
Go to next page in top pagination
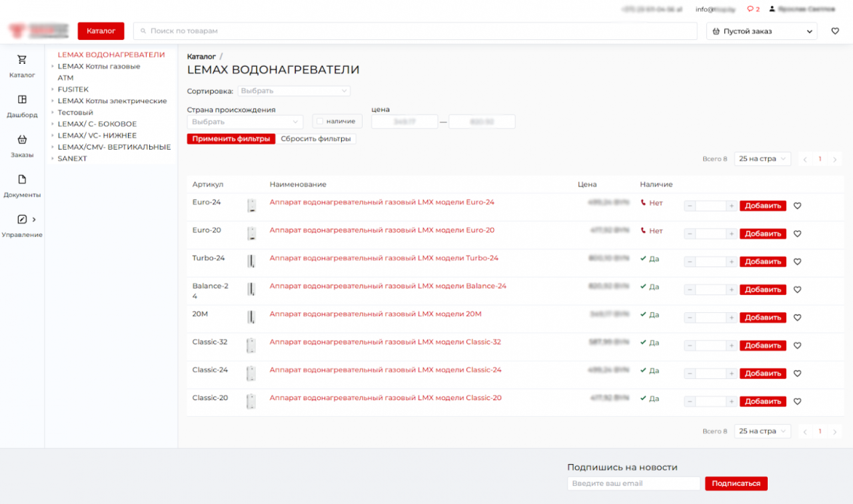pyautogui.click(x=835, y=160)
